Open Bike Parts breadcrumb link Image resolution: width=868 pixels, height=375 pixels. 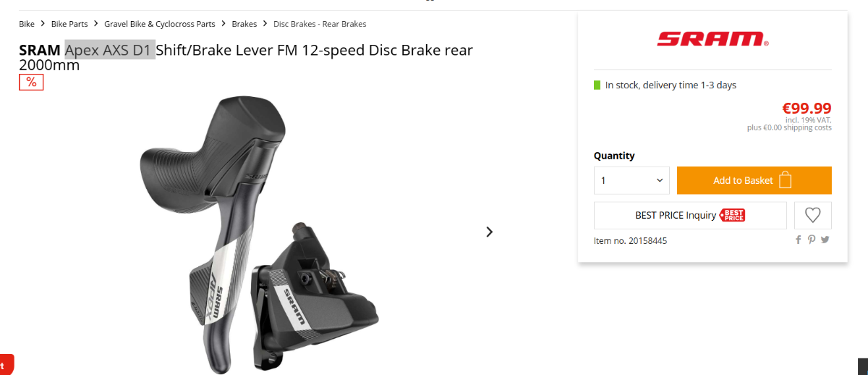[69, 24]
